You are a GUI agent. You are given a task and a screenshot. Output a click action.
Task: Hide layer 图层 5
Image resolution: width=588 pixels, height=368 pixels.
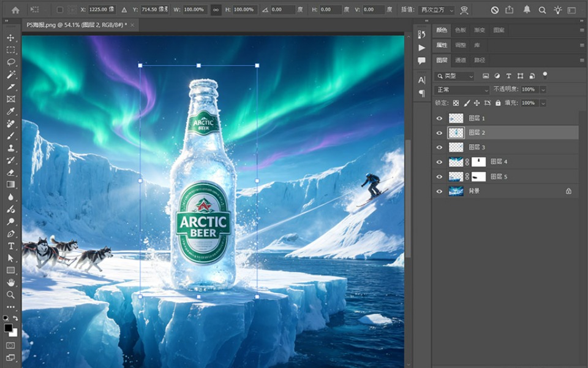(x=439, y=177)
